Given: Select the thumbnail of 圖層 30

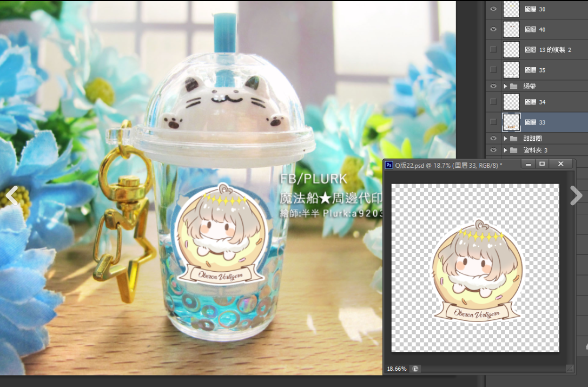Looking at the screenshot, I should pyautogui.click(x=511, y=9).
